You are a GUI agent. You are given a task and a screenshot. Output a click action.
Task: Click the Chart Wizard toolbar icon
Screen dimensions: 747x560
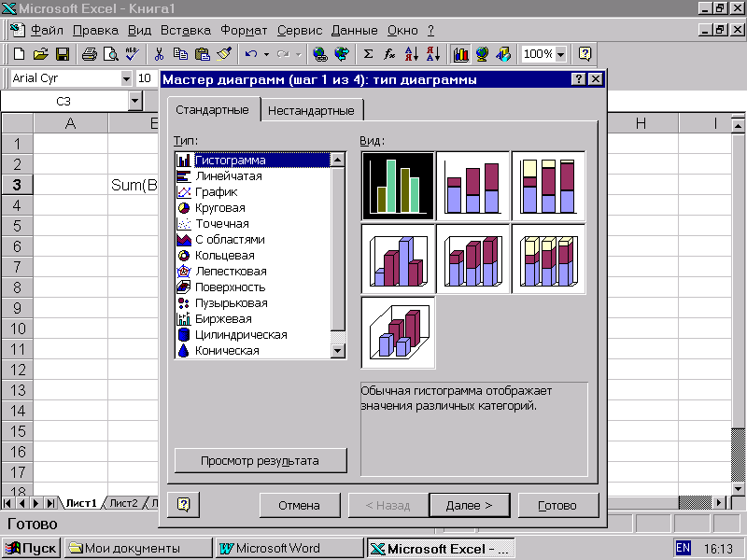(460, 54)
